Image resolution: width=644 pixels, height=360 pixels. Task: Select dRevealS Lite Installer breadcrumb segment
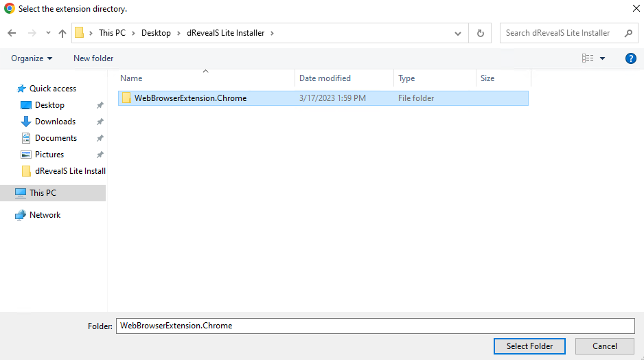(x=225, y=33)
